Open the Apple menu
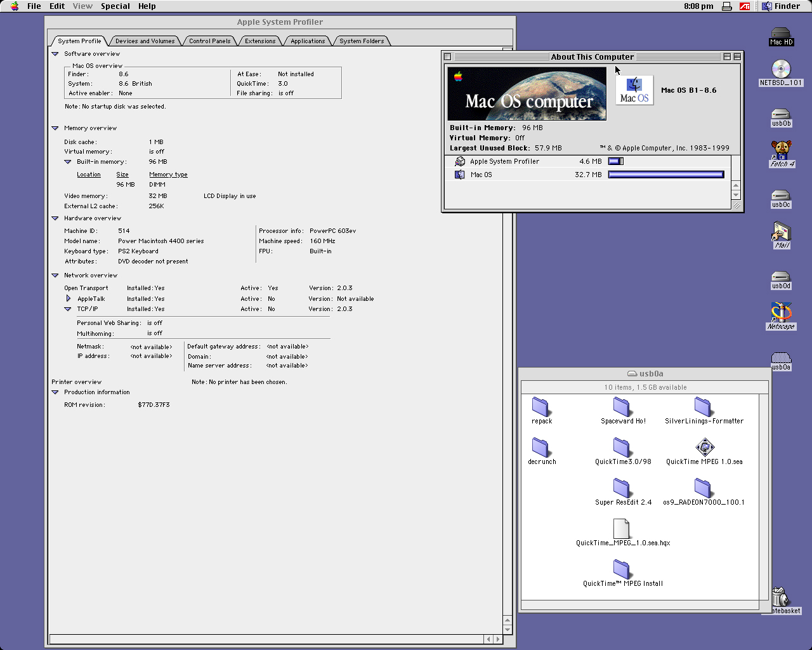Viewport: 812px width, 650px height. (15, 6)
